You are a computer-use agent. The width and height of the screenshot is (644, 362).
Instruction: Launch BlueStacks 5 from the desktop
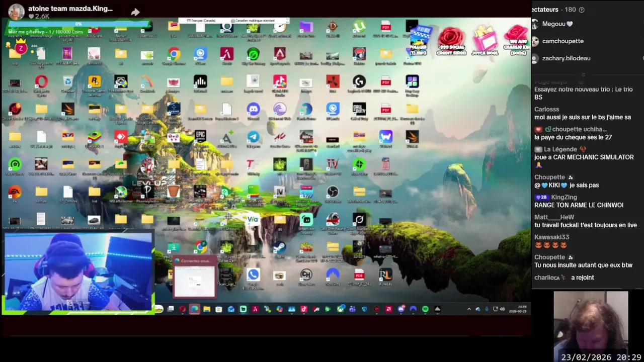(94, 136)
